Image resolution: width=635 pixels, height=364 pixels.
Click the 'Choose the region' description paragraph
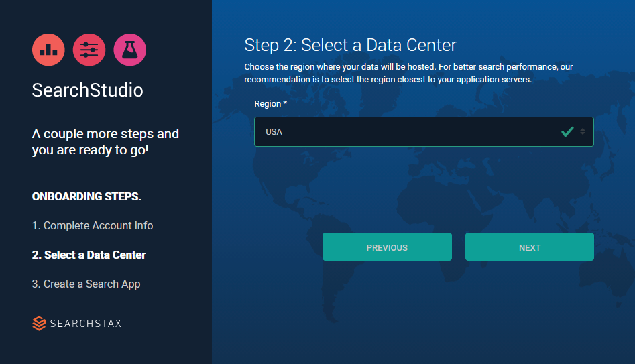(x=408, y=73)
